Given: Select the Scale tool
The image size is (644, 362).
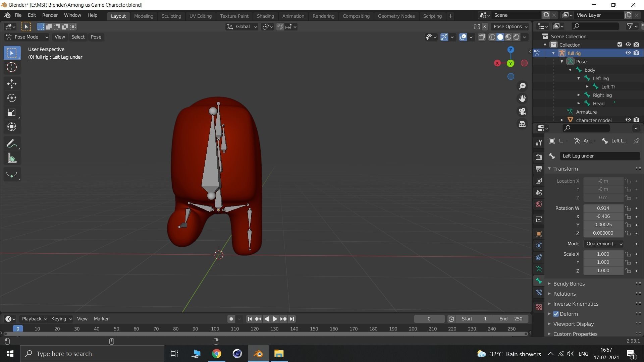Looking at the screenshot, I should (x=12, y=112).
